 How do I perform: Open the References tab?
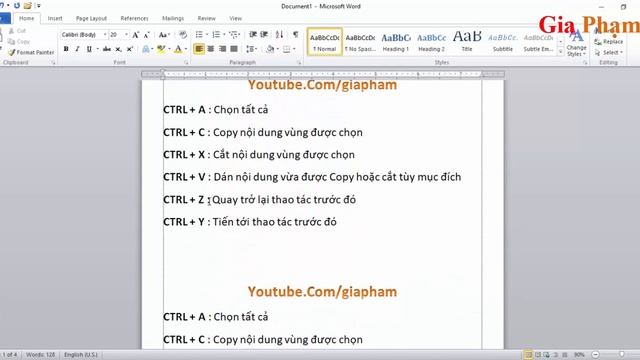point(134,18)
